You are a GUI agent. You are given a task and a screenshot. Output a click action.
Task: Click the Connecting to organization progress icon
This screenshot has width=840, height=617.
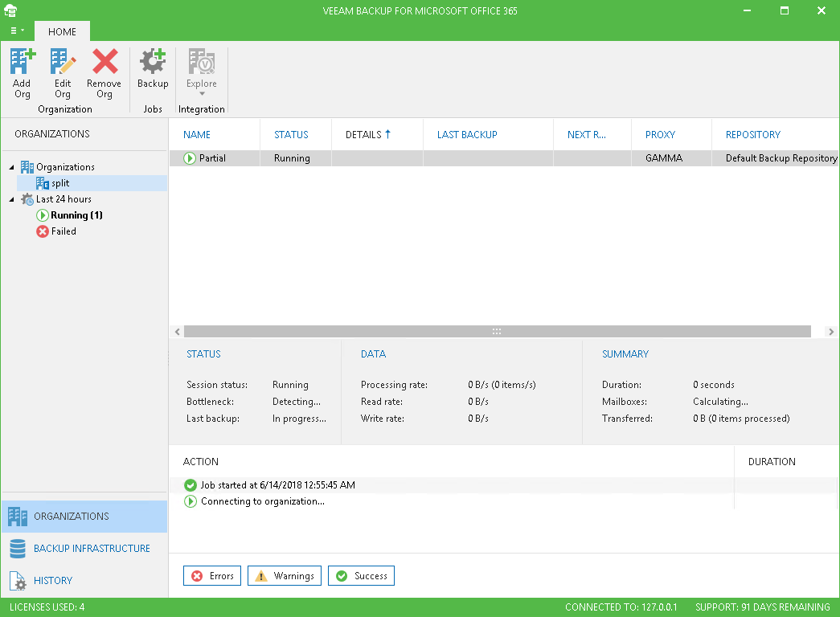pyautogui.click(x=191, y=501)
